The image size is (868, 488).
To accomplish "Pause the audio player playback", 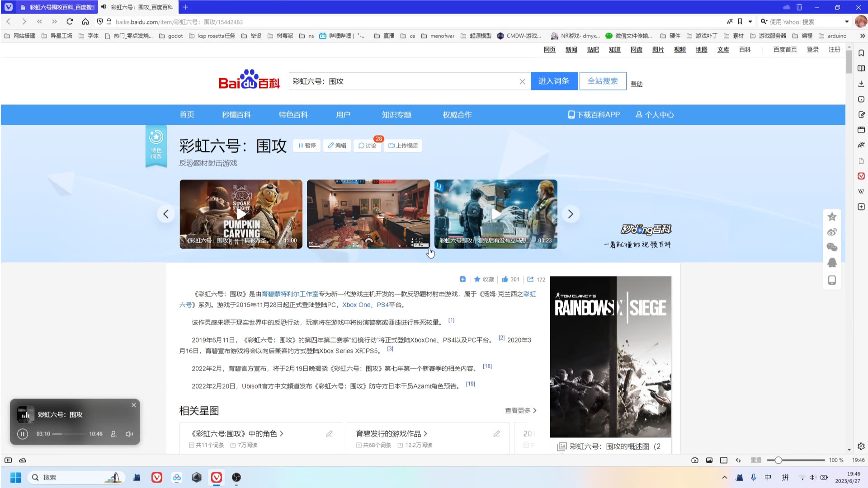I will pos(23,434).
